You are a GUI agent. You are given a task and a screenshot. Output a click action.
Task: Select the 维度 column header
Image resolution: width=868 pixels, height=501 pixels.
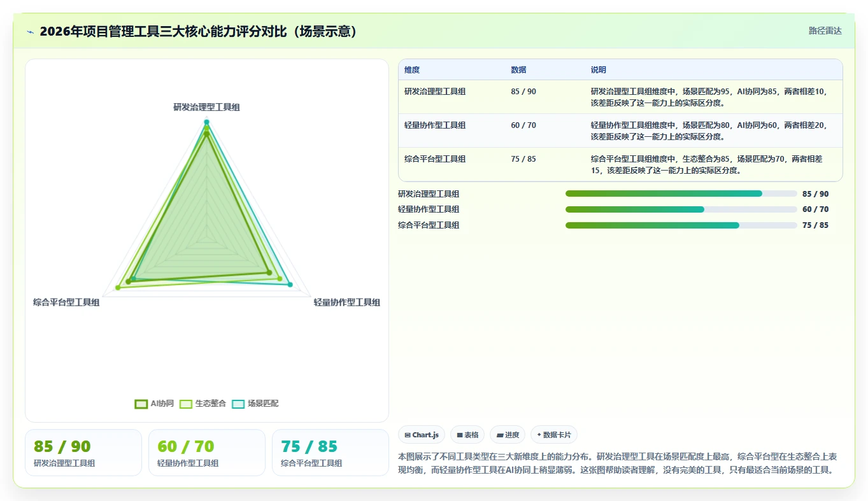[412, 70]
